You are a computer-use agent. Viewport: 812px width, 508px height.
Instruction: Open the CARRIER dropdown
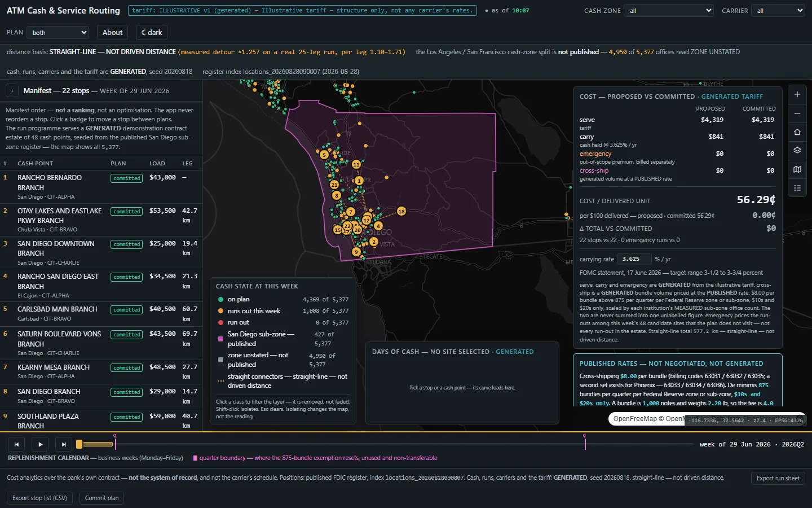click(x=778, y=11)
